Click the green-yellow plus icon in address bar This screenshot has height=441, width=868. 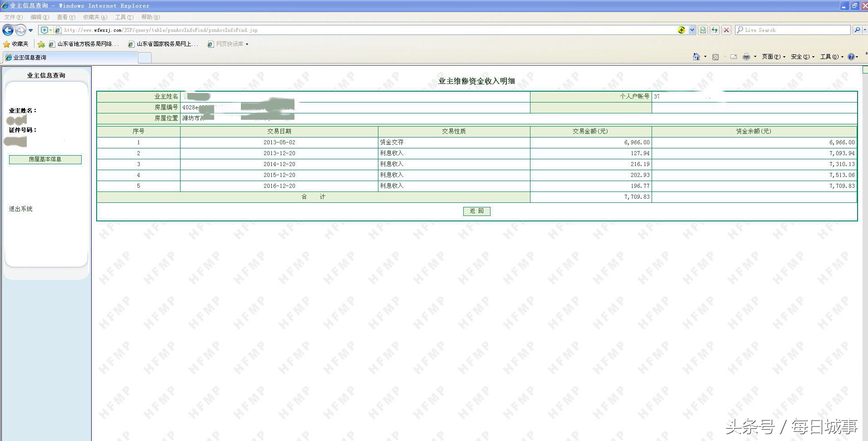(682, 30)
